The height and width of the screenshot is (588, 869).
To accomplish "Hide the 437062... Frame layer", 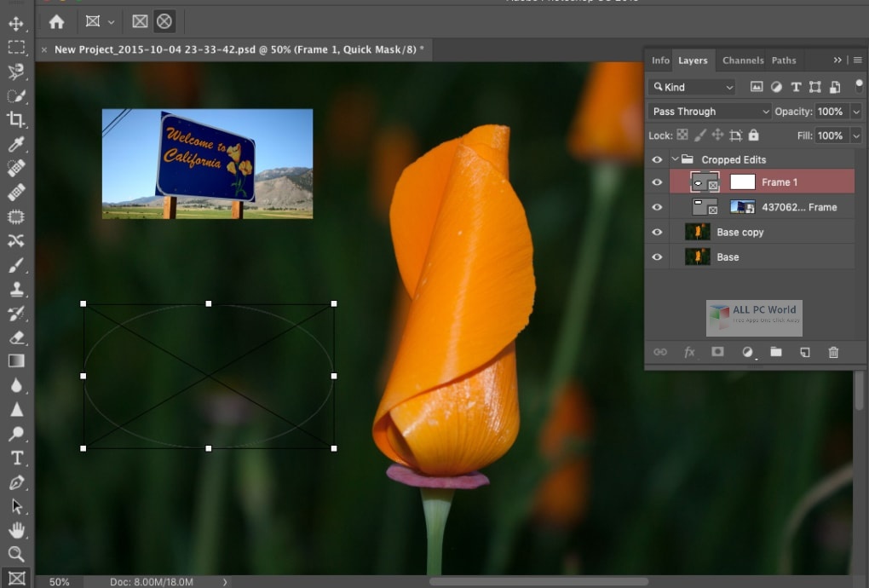I will coord(657,207).
